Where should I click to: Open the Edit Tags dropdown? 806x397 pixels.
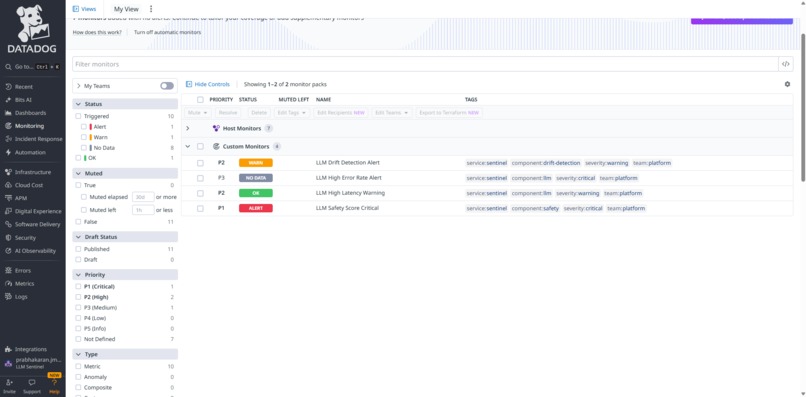(x=291, y=113)
